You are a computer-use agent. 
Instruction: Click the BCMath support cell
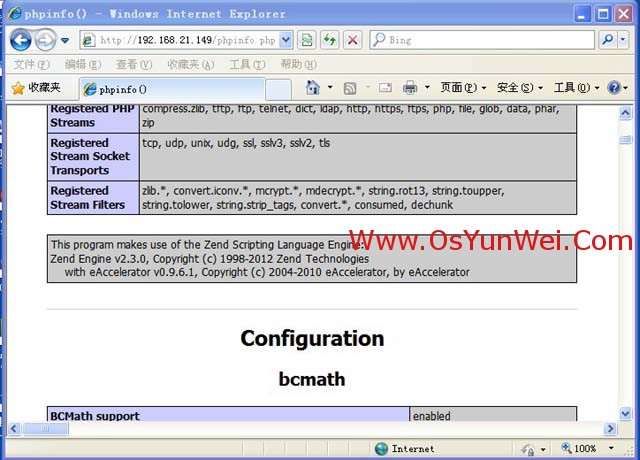click(x=229, y=414)
